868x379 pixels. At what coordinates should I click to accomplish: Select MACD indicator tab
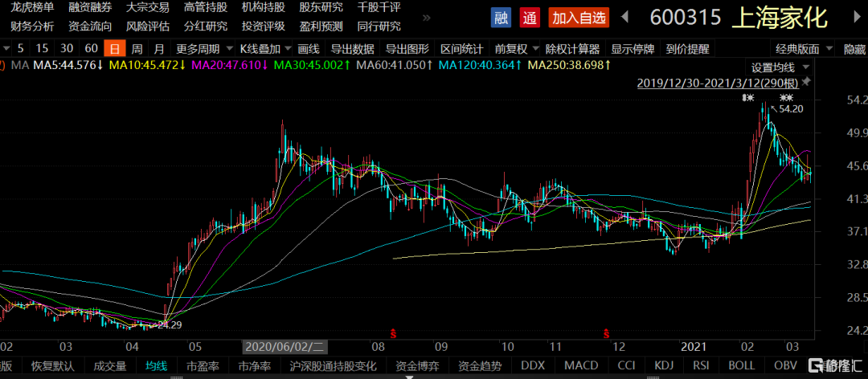click(581, 365)
